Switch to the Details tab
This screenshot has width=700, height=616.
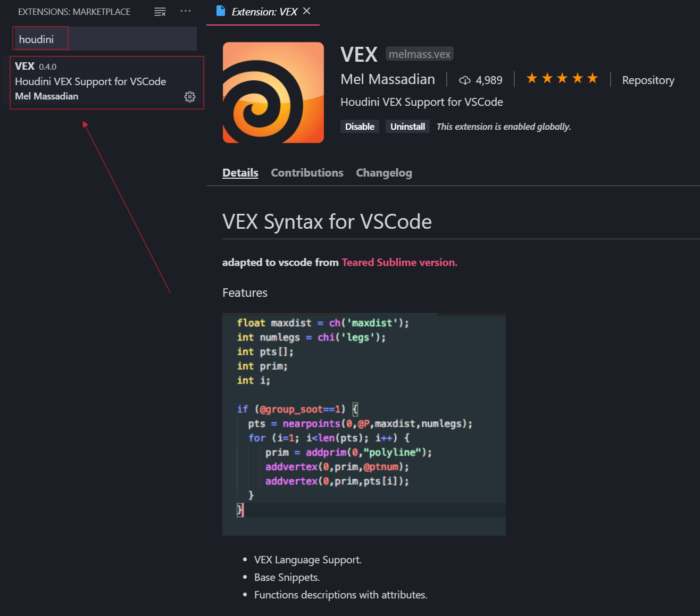[x=240, y=173]
